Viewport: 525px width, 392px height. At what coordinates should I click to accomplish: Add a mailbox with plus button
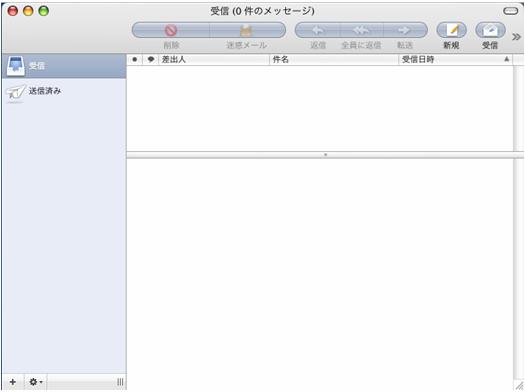pos(13,382)
